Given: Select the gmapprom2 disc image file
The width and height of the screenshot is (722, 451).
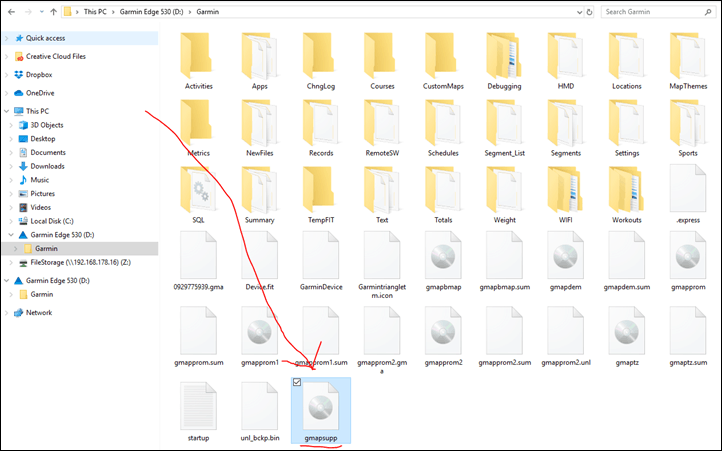Looking at the screenshot, I should (443, 337).
